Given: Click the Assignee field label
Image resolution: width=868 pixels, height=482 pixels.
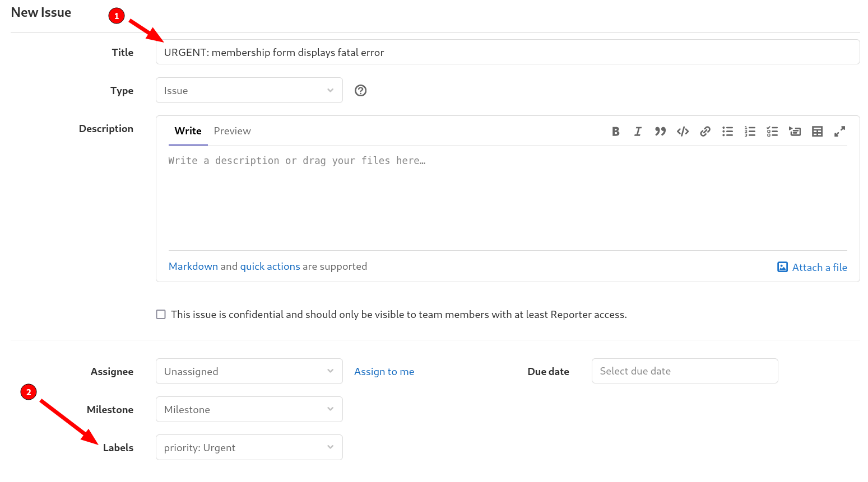Looking at the screenshot, I should (112, 372).
